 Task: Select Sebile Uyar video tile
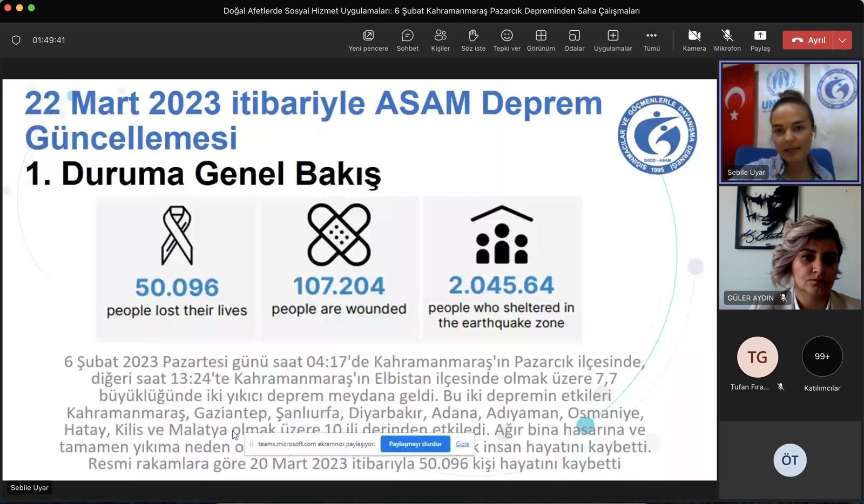789,122
